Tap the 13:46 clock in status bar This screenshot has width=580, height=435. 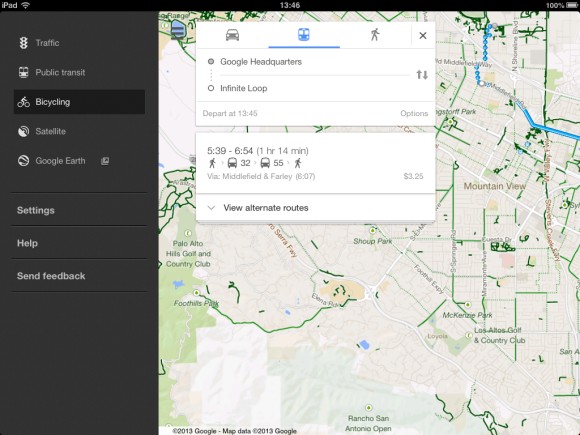click(290, 5)
